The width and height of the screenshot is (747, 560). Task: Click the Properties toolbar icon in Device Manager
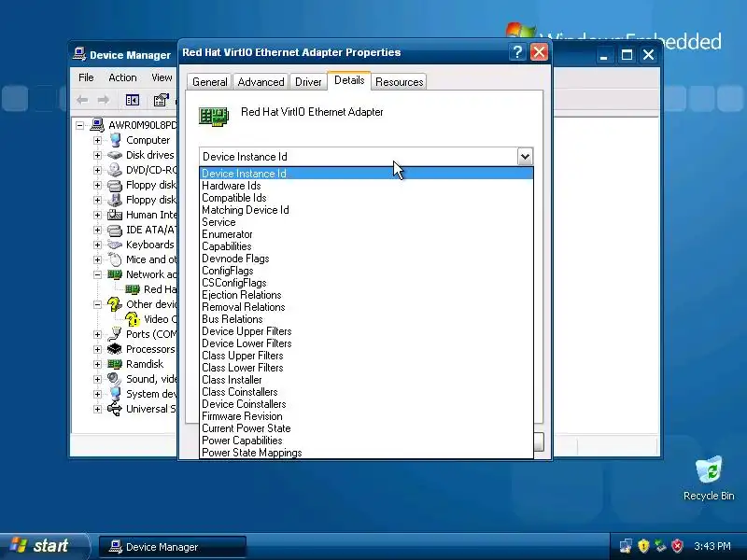pos(161,100)
